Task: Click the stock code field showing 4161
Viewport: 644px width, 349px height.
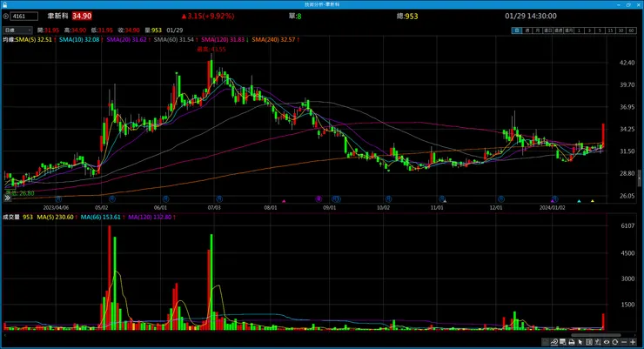Action: [24, 17]
